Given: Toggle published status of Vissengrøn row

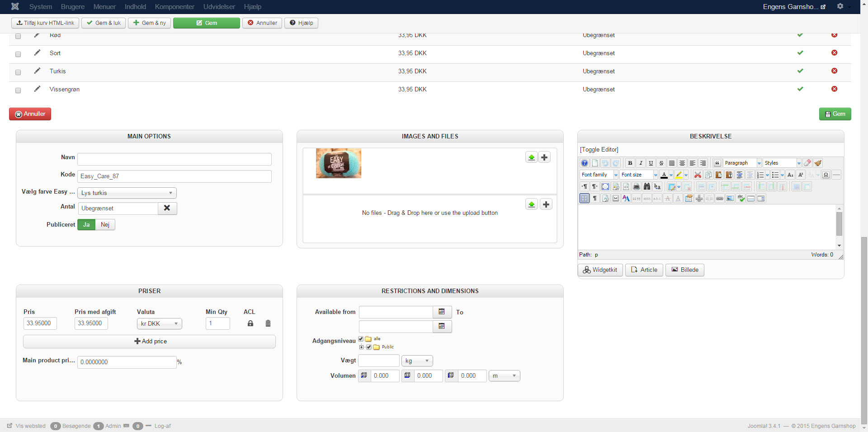Looking at the screenshot, I should pos(800,89).
